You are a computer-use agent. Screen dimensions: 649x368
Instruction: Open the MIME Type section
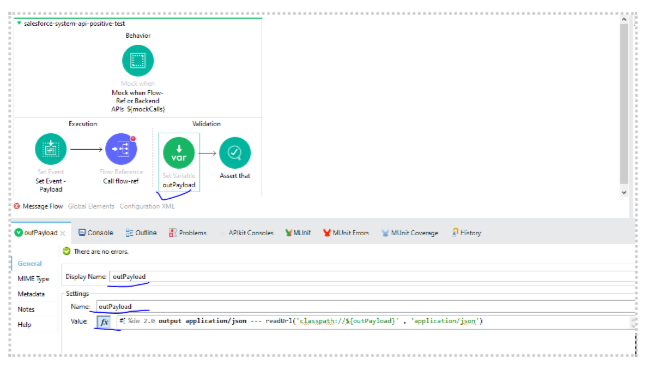click(33, 279)
